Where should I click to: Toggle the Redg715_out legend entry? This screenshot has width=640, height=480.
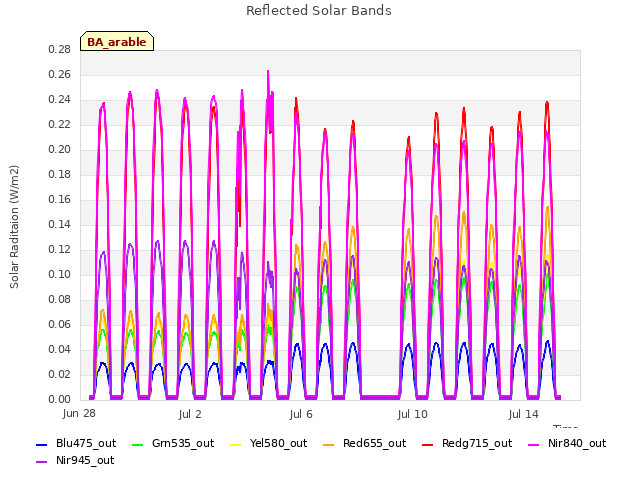pyautogui.click(x=467, y=444)
